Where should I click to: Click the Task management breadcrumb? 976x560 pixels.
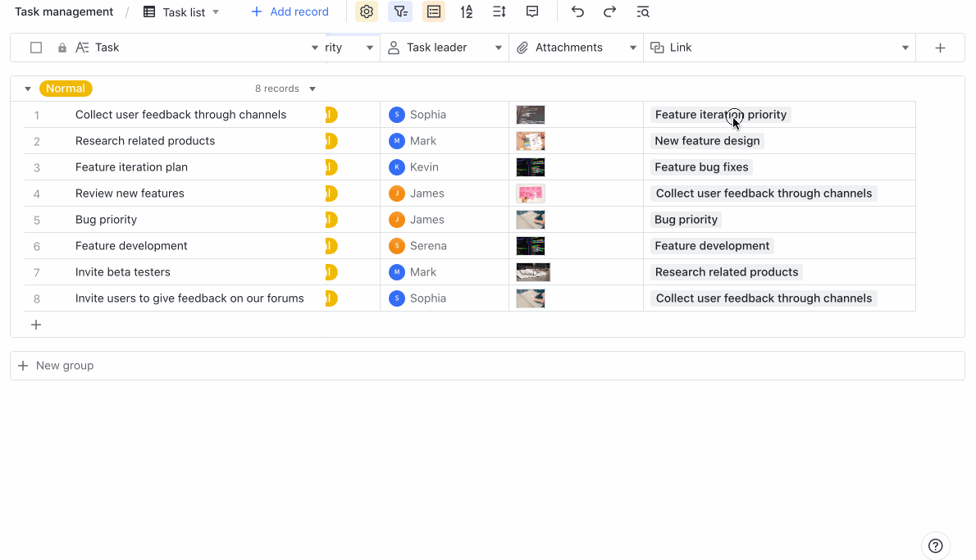click(64, 11)
